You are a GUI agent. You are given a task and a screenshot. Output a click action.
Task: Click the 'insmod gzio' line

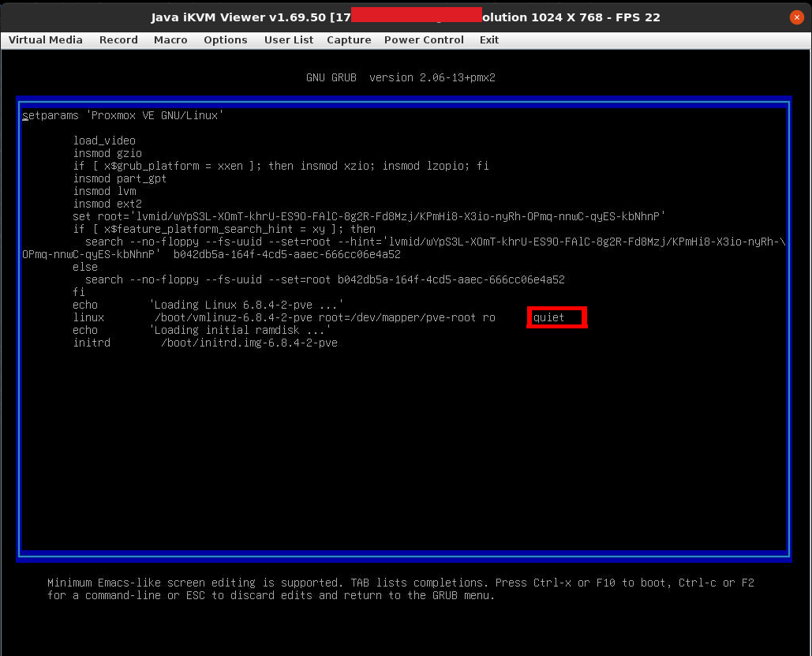click(x=107, y=153)
